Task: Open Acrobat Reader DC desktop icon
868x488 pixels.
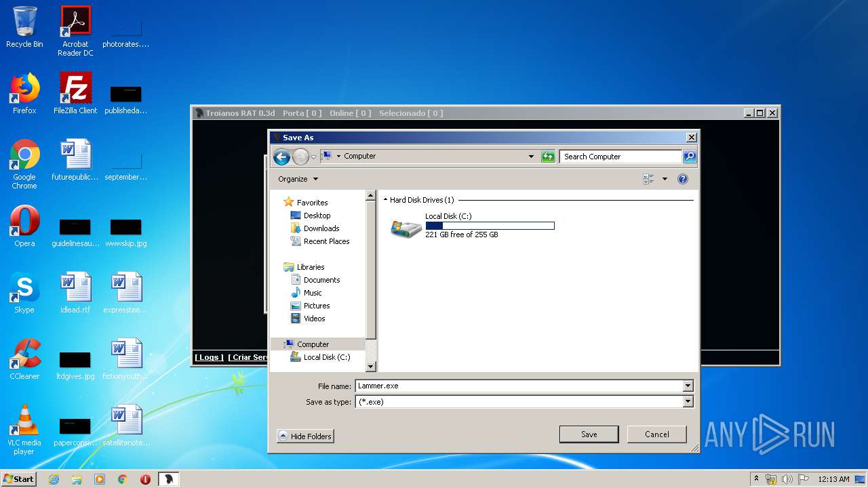Action: [75, 32]
